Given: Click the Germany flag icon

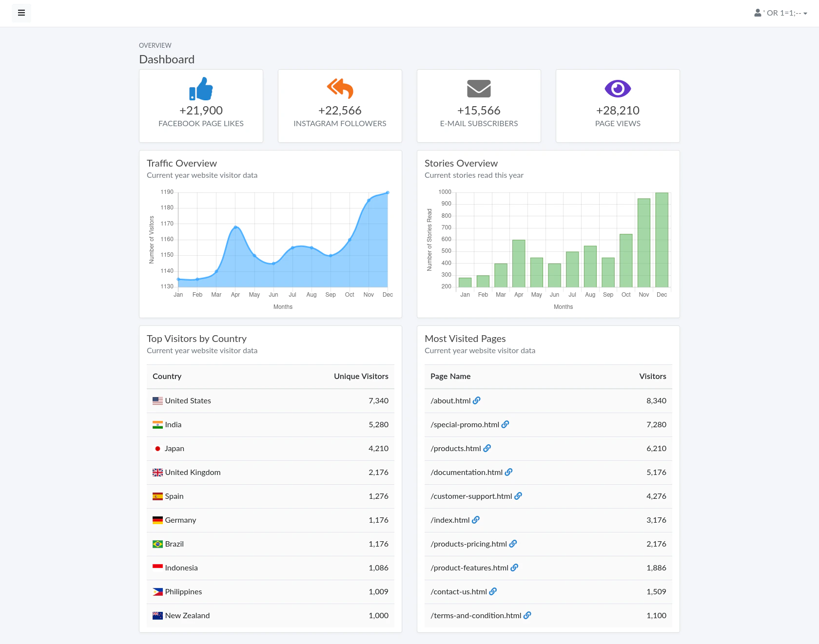Looking at the screenshot, I should click(x=157, y=520).
